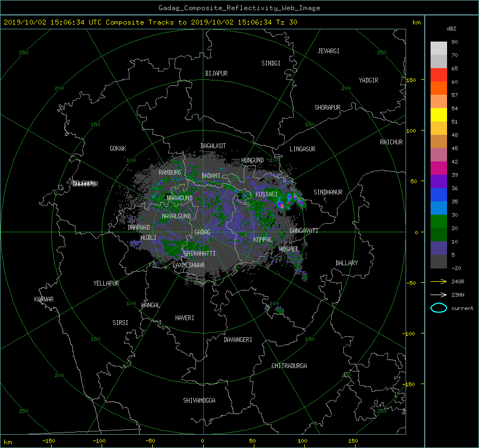The image size is (479, 448).
Task: Click the SHIVAMOGGA city label
Action: point(199,401)
